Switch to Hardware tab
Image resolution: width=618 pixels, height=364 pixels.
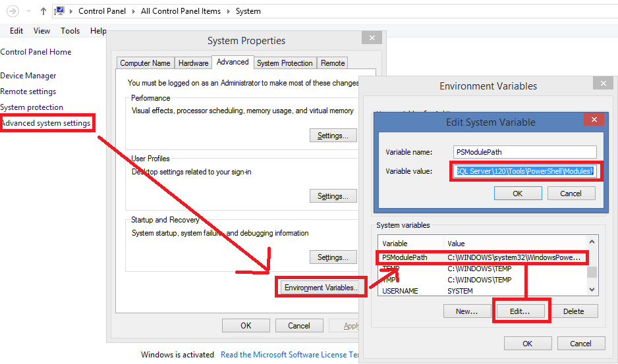[193, 63]
